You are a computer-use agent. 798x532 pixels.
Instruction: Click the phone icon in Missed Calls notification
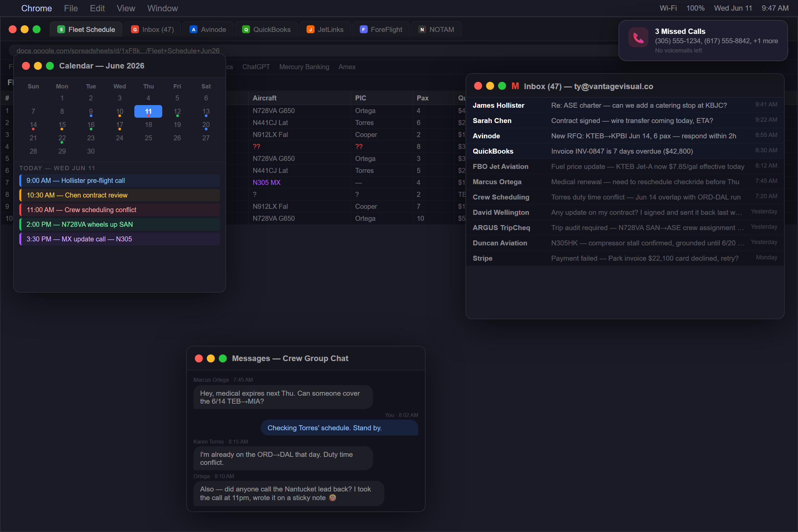point(638,38)
